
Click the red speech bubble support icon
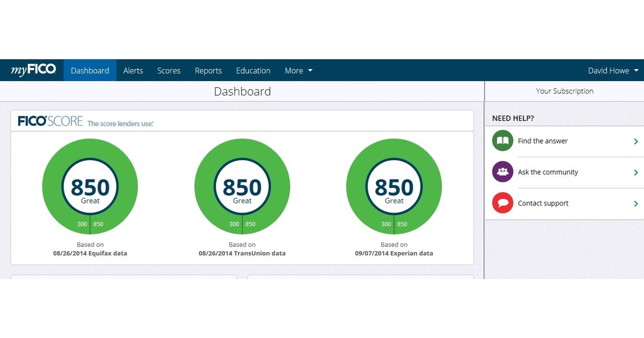(x=502, y=203)
